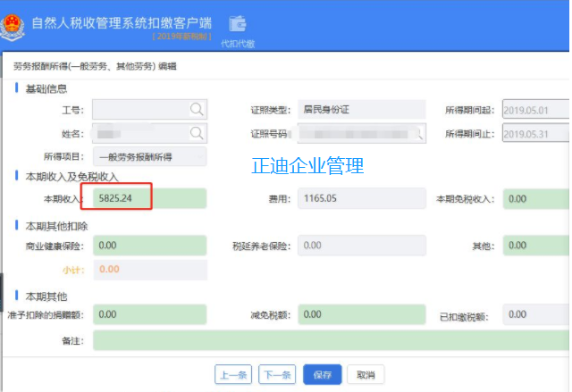Image resolution: width=572 pixels, height=392 pixels.
Task: Click the search icon in 姓名 field
Action: point(197,133)
